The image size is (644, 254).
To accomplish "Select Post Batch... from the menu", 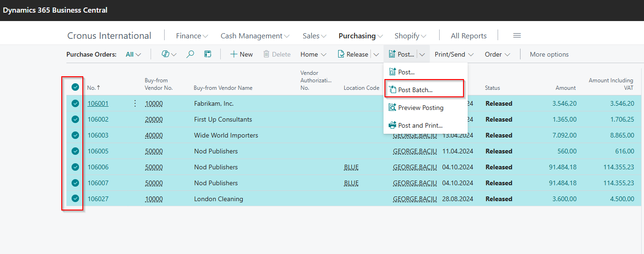I will (x=424, y=88).
